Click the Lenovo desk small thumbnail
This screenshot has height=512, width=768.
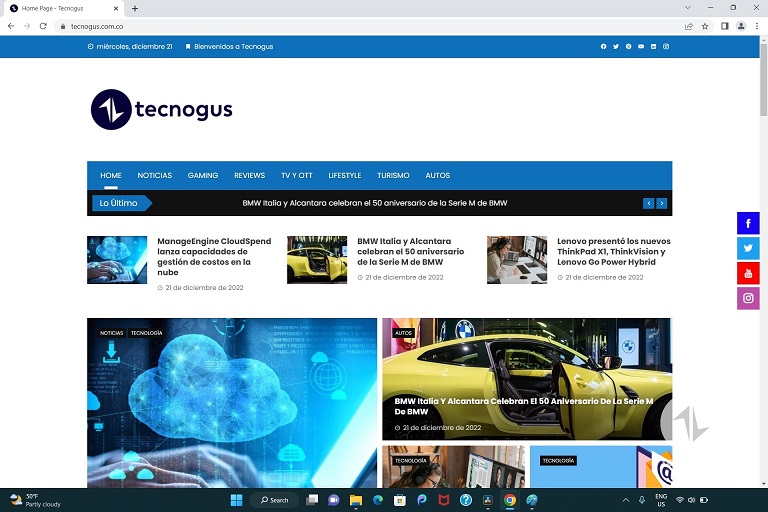[517, 260]
